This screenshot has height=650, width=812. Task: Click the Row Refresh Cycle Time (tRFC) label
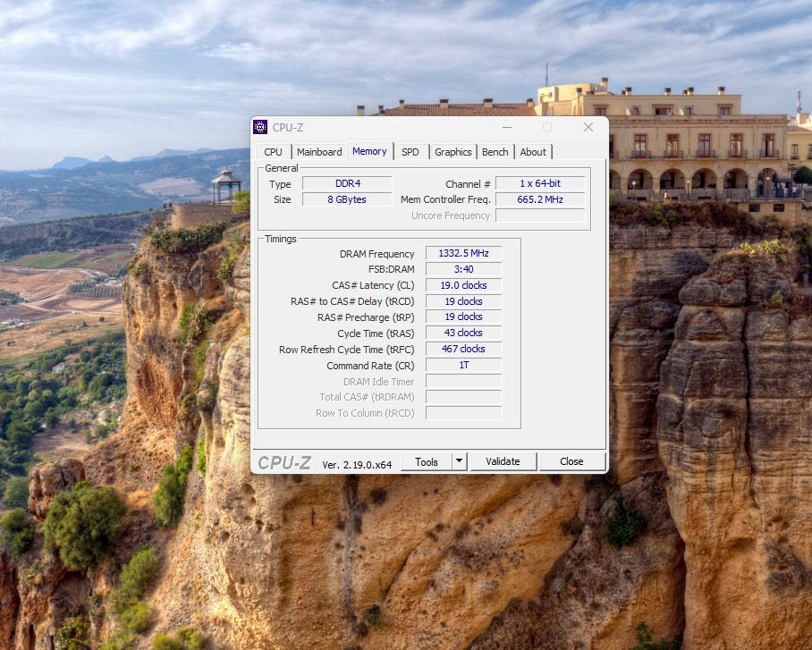coord(346,350)
